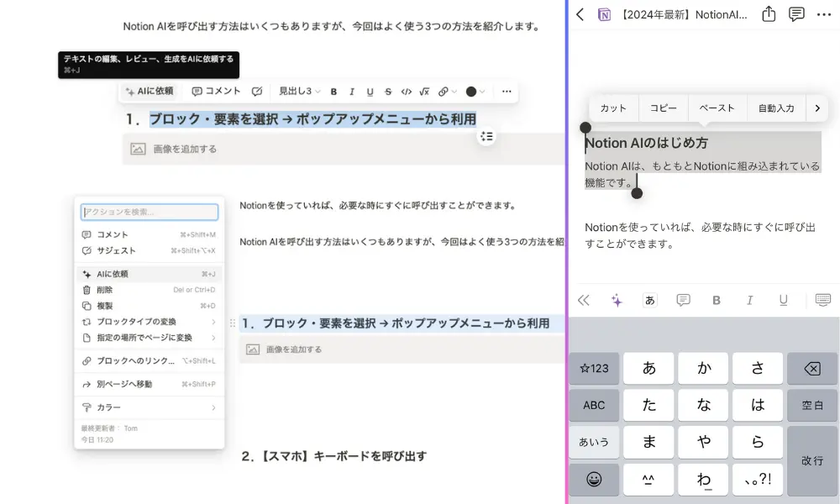This screenshot has width=840, height=504.
Task: Toggle strikethrough formatting in the floating toolbar
Action: point(388,92)
